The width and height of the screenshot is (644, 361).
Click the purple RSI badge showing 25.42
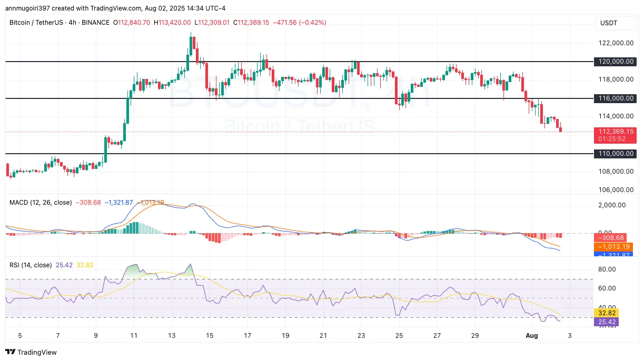tap(607, 322)
